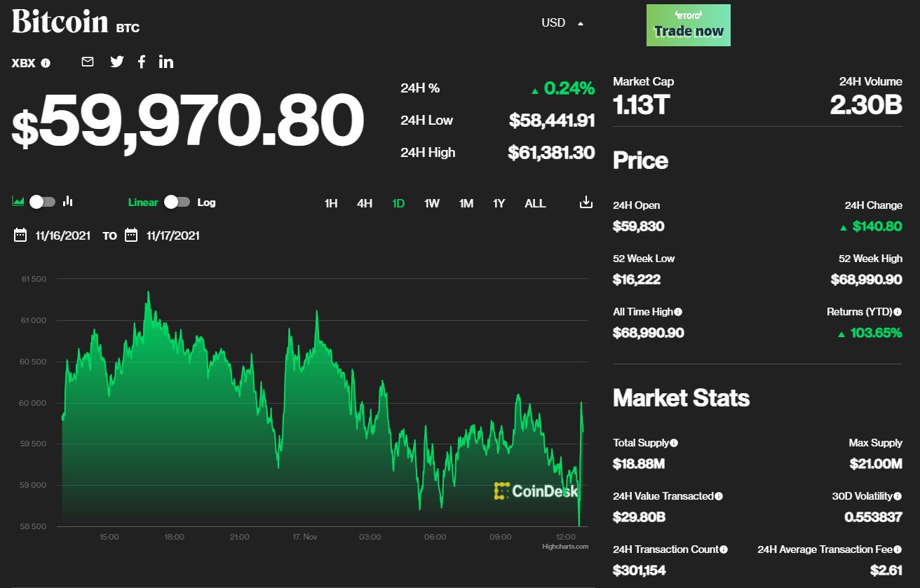Open the end date calendar icon

(x=131, y=235)
